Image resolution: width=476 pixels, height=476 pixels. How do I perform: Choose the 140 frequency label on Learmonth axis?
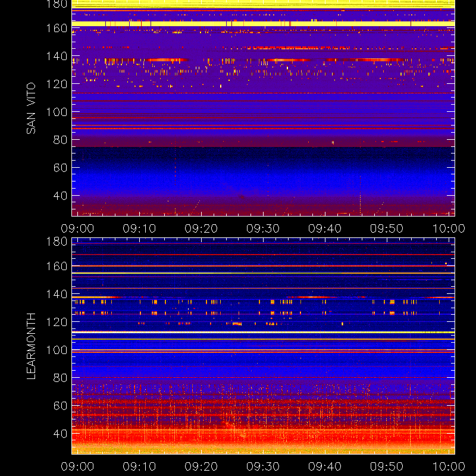57,294
